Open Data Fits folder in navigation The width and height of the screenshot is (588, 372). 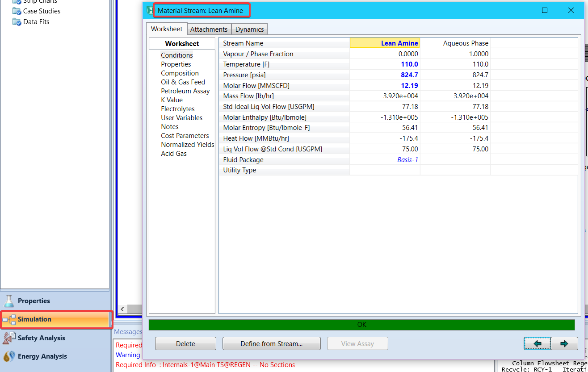pos(36,22)
